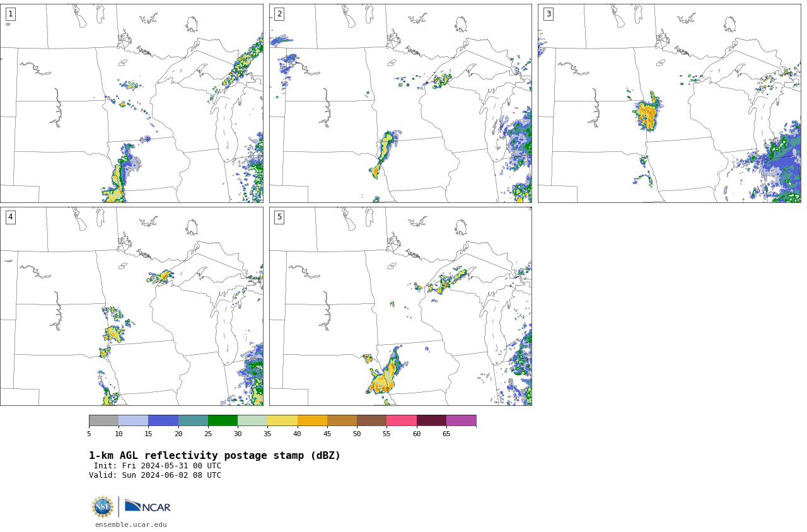Open ensemble member 5 reflectivity map
Image resolution: width=807 pixels, height=532 pixels.
coord(400,306)
